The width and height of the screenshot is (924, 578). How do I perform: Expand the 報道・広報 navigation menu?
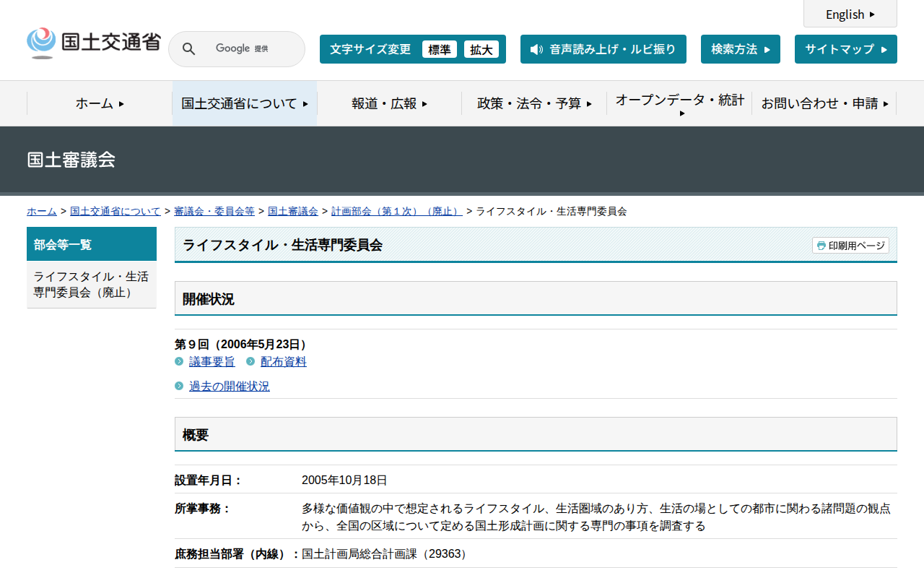[390, 103]
